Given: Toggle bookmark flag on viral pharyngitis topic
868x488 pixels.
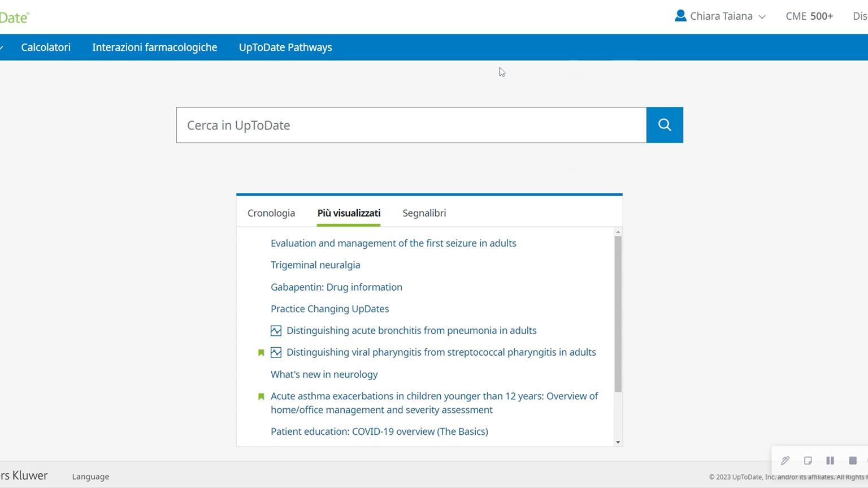Looking at the screenshot, I should pyautogui.click(x=261, y=353).
